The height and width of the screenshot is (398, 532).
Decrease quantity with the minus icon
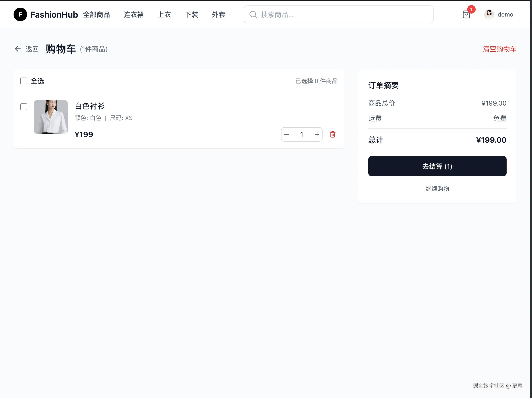coord(286,134)
